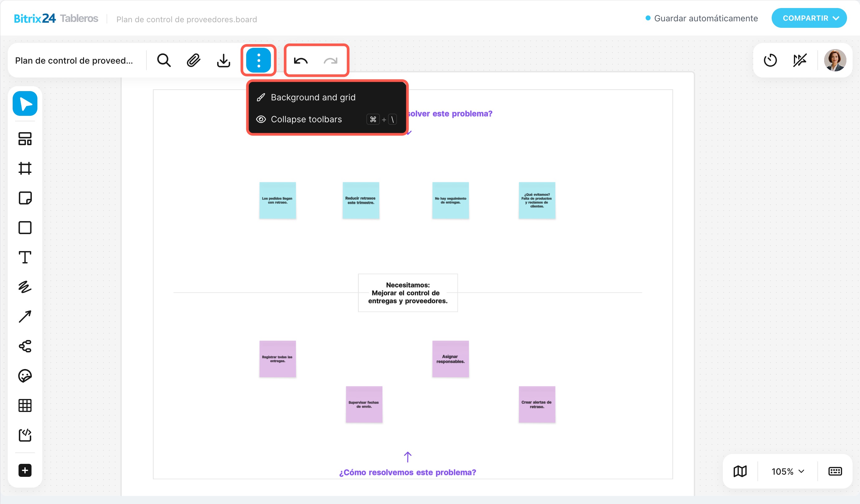This screenshot has height=504, width=860.
Task: Toggle cursor tracking off icon
Action: click(x=799, y=61)
